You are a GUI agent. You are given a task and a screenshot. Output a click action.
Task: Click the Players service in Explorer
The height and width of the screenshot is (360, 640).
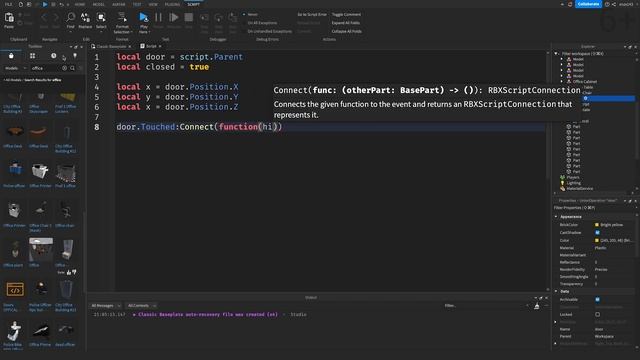[x=573, y=177]
